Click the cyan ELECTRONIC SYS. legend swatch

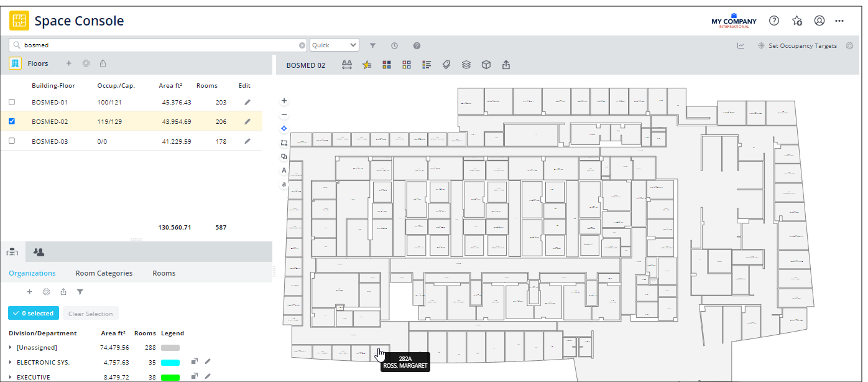[x=170, y=362]
